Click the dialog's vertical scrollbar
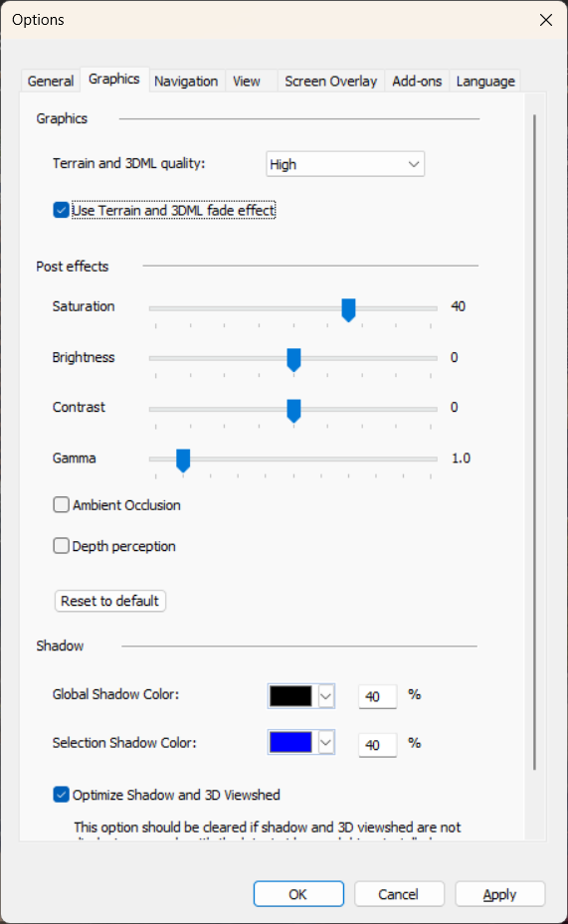 click(x=534, y=442)
